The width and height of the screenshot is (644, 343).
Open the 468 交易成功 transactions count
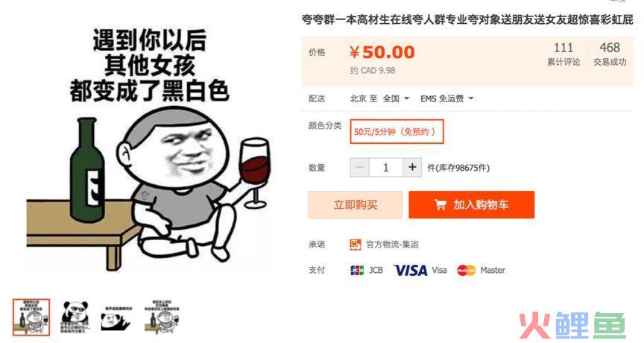[x=610, y=54]
